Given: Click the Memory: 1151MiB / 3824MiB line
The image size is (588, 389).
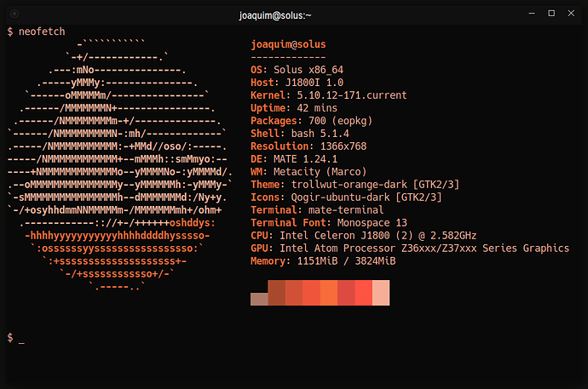Looking at the screenshot, I should [x=323, y=260].
